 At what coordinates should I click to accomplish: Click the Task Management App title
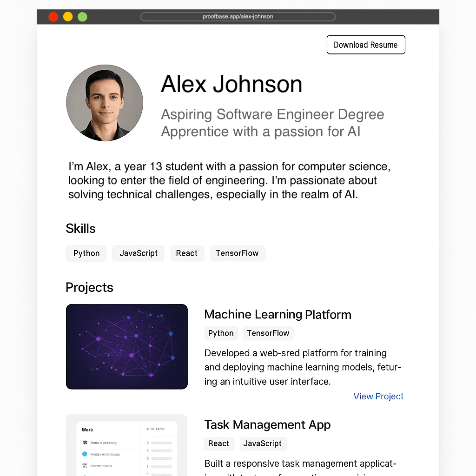[267, 425]
